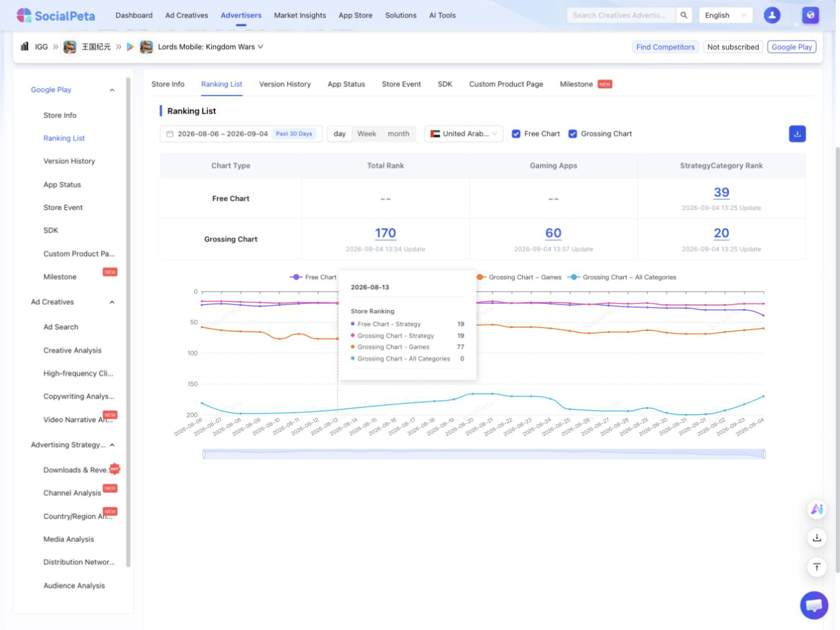Click the Find Competitors button
Viewport: 840px width, 630px height.
pyautogui.click(x=665, y=47)
